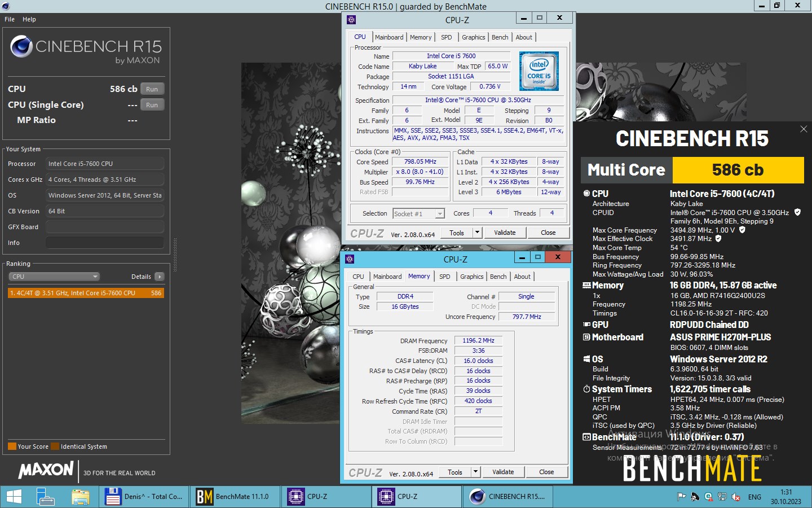Click the BenchMate version icon in result panel
812x508 pixels.
tap(586, 437)
